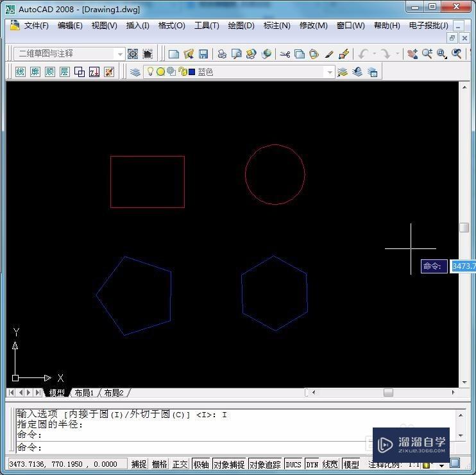Viewport: 476px width, 475px height.
Task: Switch to the 布局2 layout tab
Action: click(x=114, y=393)
